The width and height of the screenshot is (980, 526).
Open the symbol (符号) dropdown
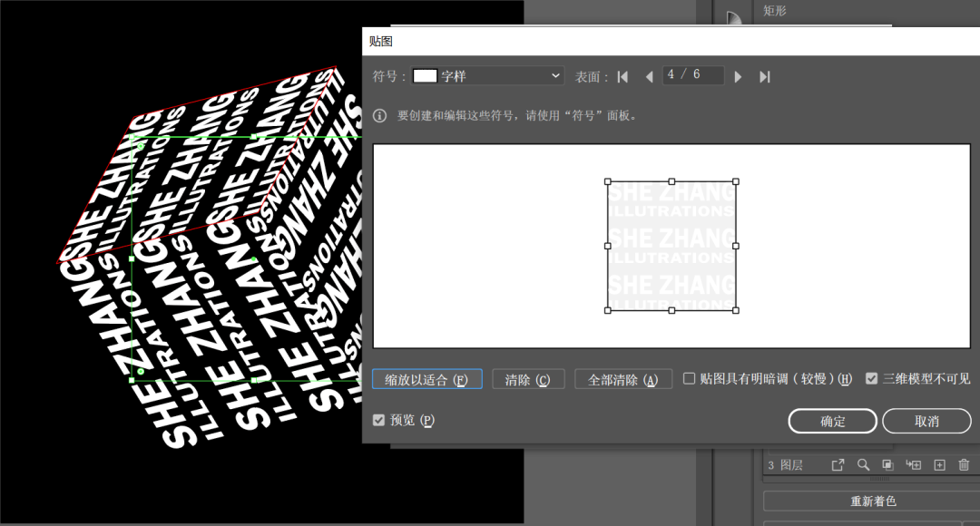coord(488,76)
